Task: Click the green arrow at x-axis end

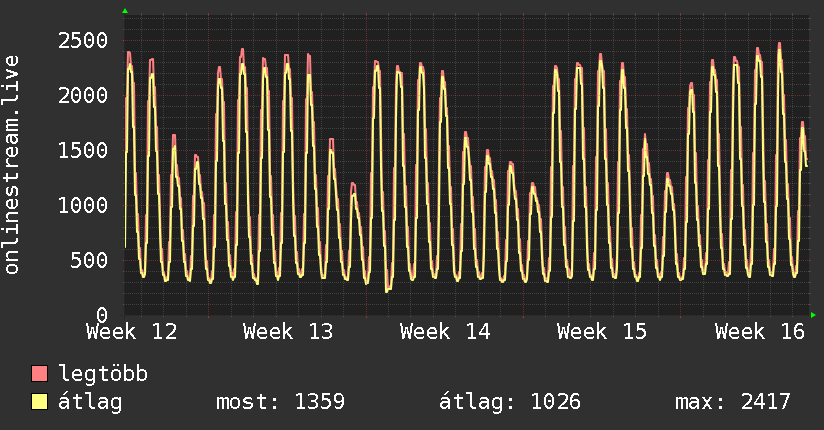Action: click(813, 315)
